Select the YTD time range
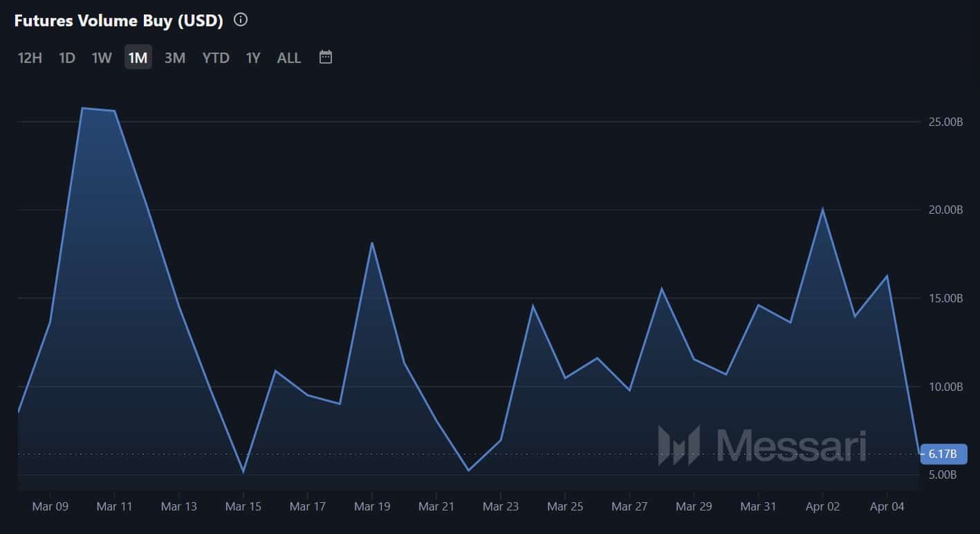980x534 pixels. (216, 58)
